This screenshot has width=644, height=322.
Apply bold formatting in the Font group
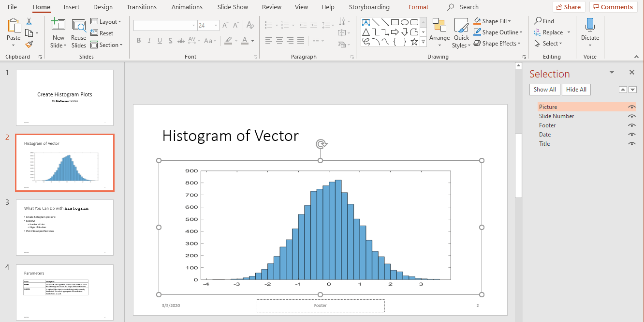[x=139, y=41]
